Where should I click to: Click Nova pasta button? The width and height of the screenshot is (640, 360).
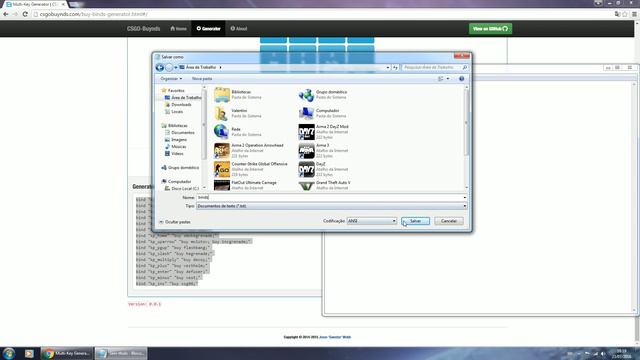point(202,79)
